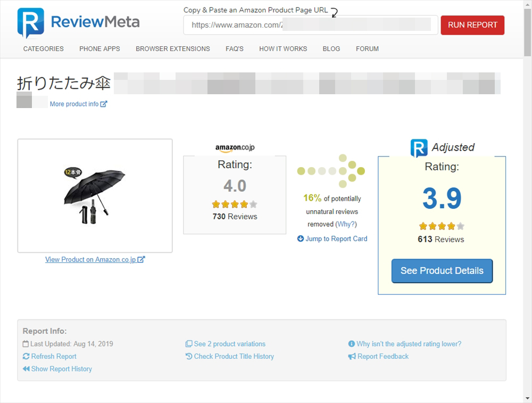Click the 613 Reviews text
Screen dimensions: 532x403
point(440,240)
